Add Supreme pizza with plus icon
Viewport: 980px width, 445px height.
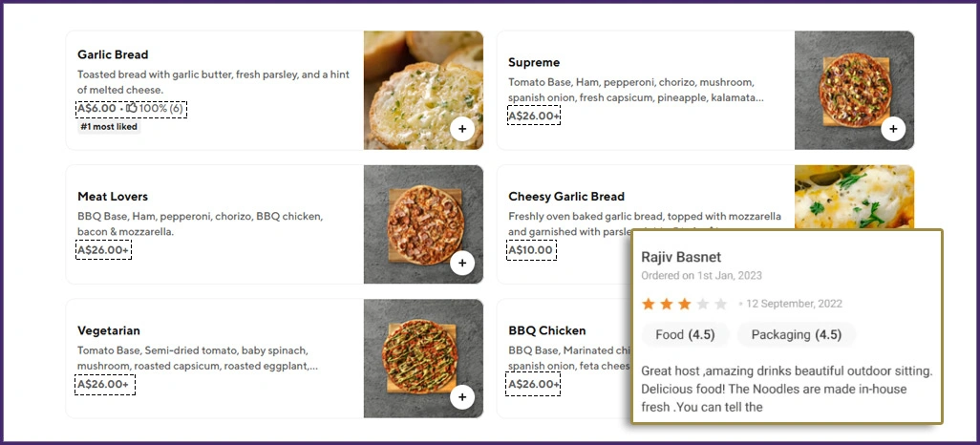(x=893, y=128)
